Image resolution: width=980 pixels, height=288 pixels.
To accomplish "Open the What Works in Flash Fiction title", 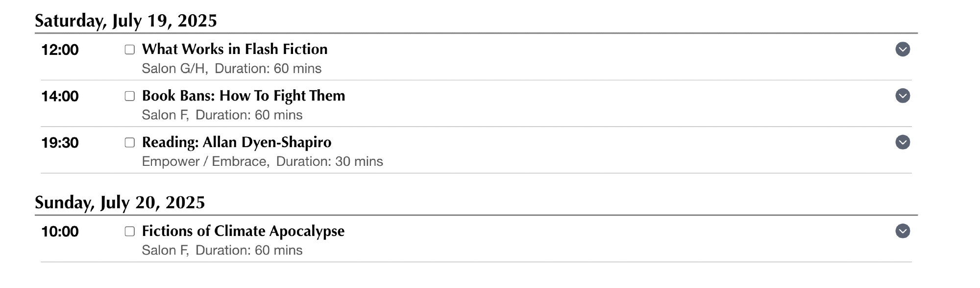I will (235, 49).
